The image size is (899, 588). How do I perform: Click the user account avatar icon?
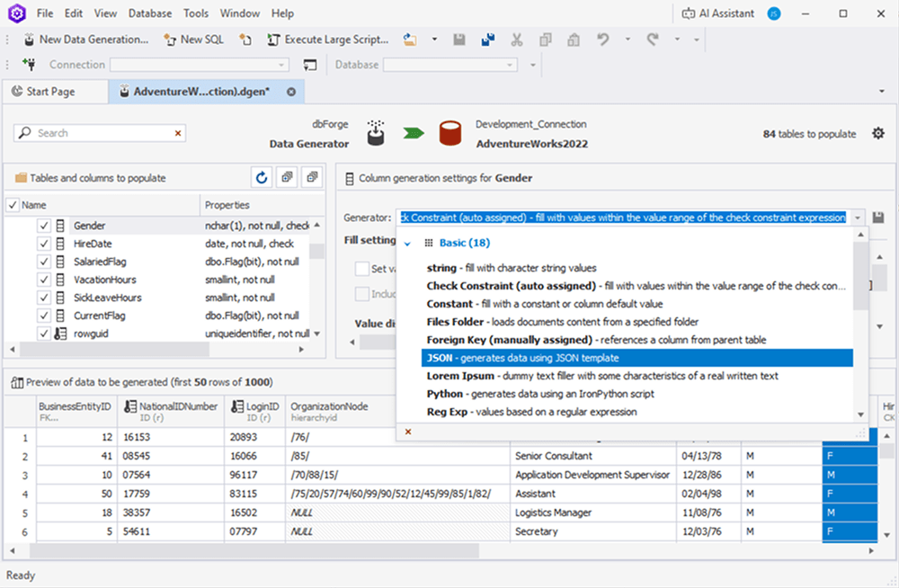[774, 13]
